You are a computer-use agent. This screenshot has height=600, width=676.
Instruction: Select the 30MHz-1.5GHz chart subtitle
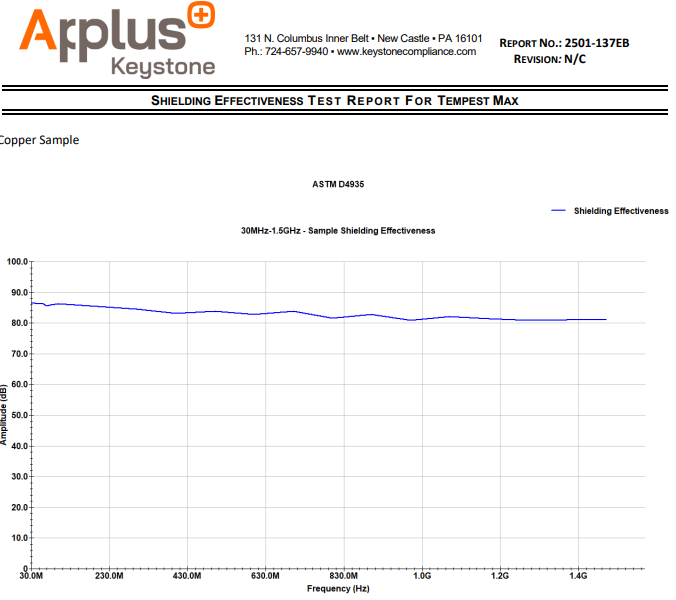(x=338, y=230)
